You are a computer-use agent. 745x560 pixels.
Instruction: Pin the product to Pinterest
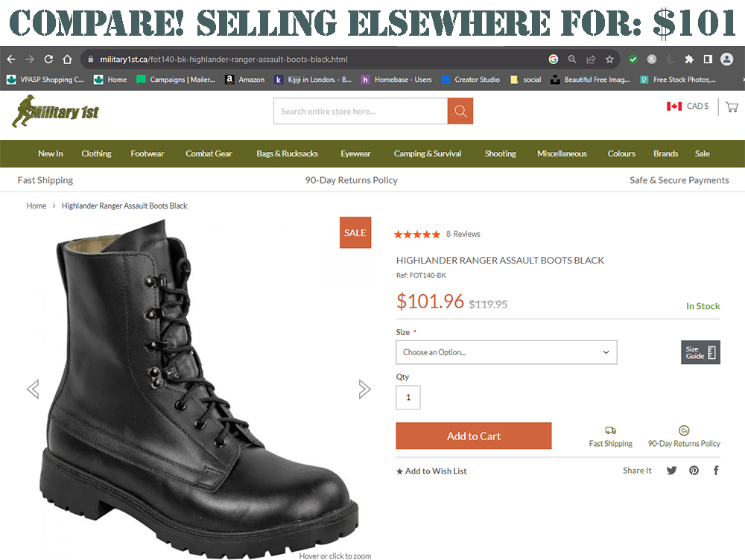(694, 471)
